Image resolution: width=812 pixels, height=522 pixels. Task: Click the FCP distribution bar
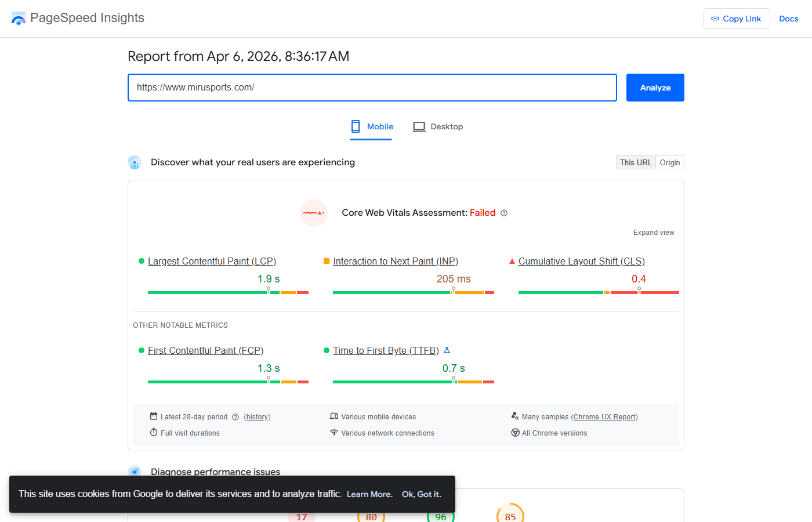point(228,382)
